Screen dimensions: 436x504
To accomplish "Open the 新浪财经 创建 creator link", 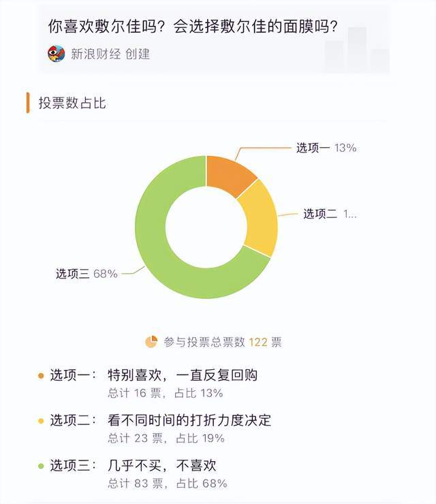I will tap(110, 54).
